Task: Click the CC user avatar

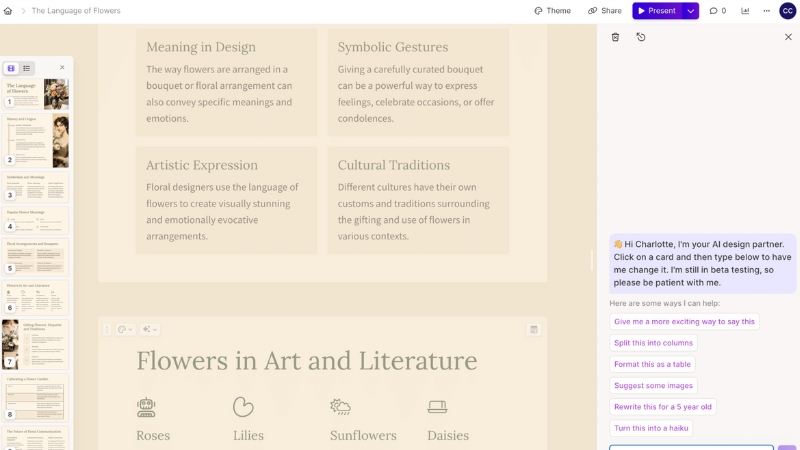Action: click(788, 11)
